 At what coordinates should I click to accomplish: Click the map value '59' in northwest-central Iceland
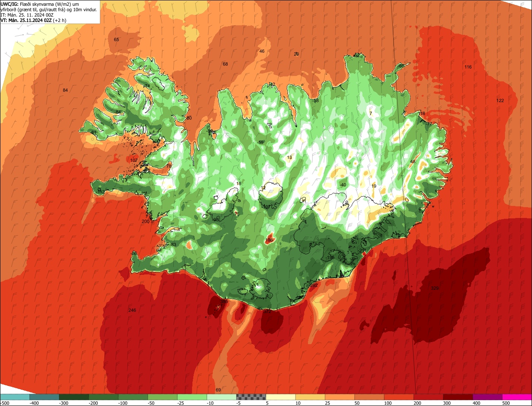261,142
